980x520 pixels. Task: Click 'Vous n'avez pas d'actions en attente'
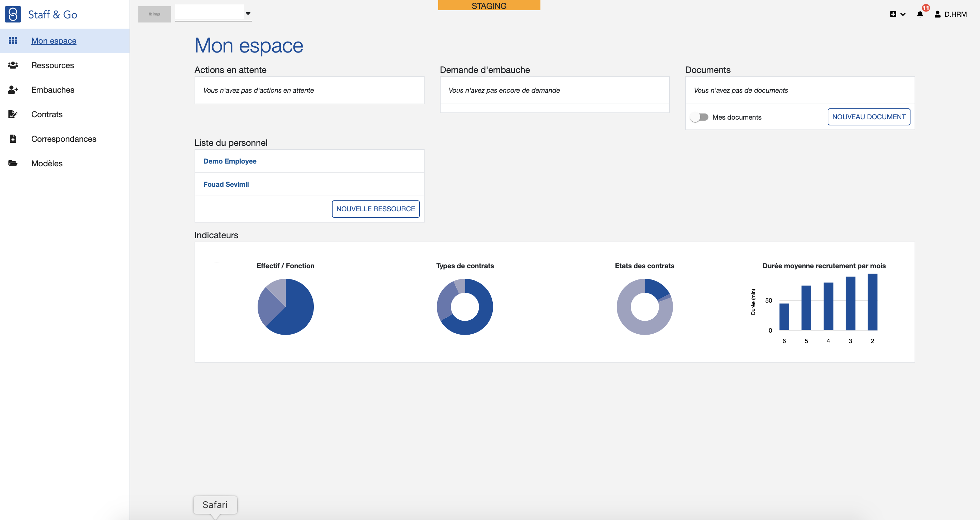point(259,91)
